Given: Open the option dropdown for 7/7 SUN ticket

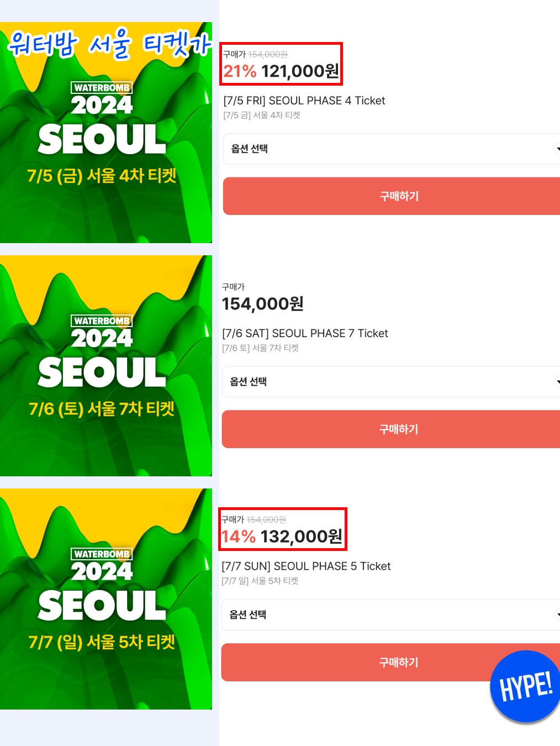Looking at the screenshot, I should pos(390,614).
